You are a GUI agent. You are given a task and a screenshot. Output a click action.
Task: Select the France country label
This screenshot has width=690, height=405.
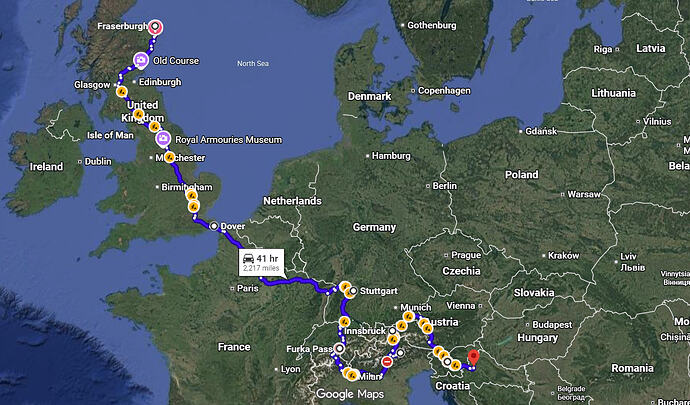tap(234, 347)
